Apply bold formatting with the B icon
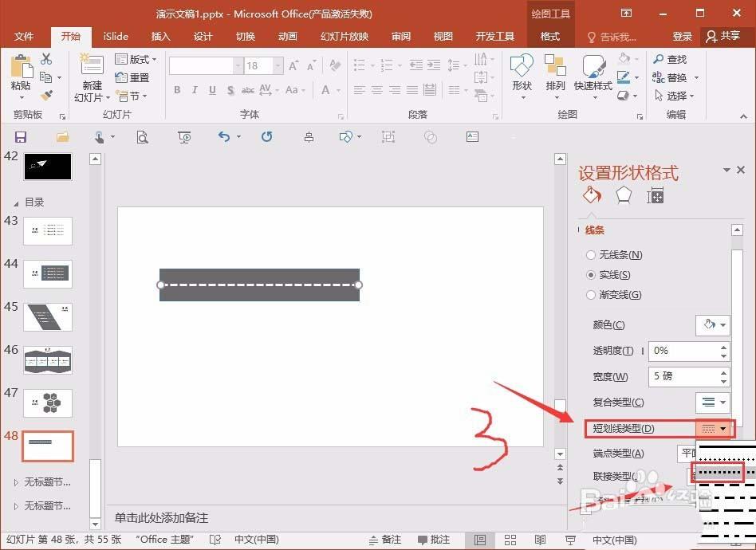756x550 pixels. [x=177, y=90]
